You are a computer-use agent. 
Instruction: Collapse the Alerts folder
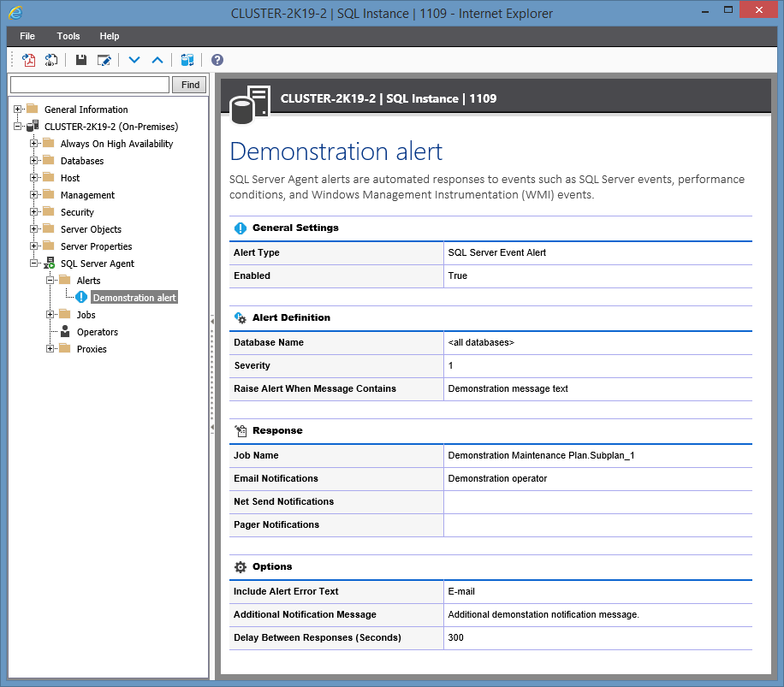click(x=50, y=281)
